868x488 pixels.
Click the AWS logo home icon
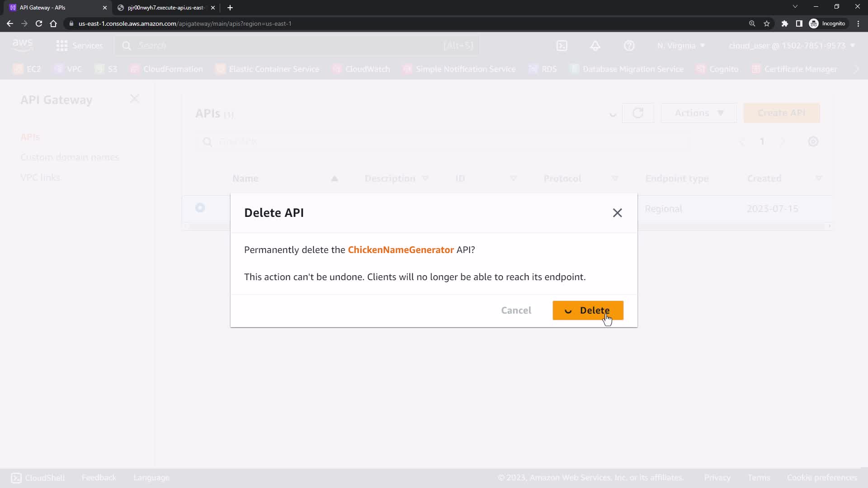point(23,45)
